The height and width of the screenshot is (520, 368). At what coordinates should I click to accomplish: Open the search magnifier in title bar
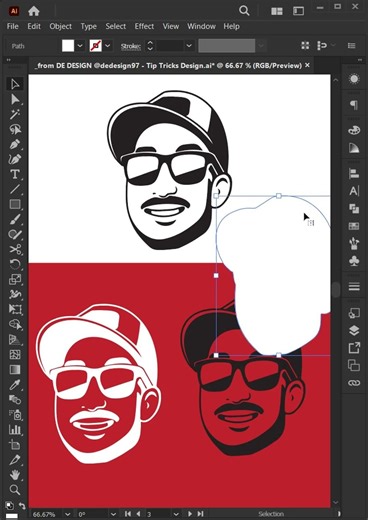pos(244,11)
